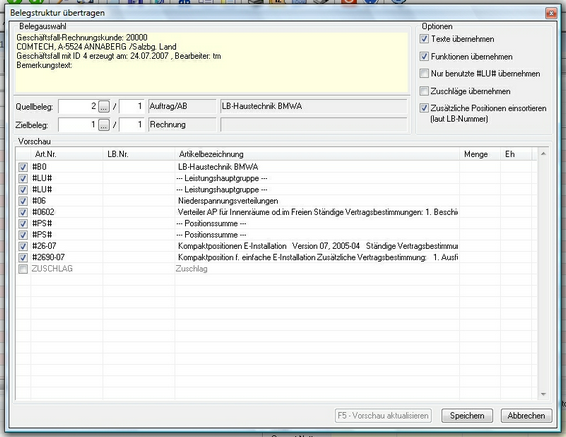Enable Nur benutzte #LU# übernehmen
This screenshot has height=437, width=566.
[424, 73]
